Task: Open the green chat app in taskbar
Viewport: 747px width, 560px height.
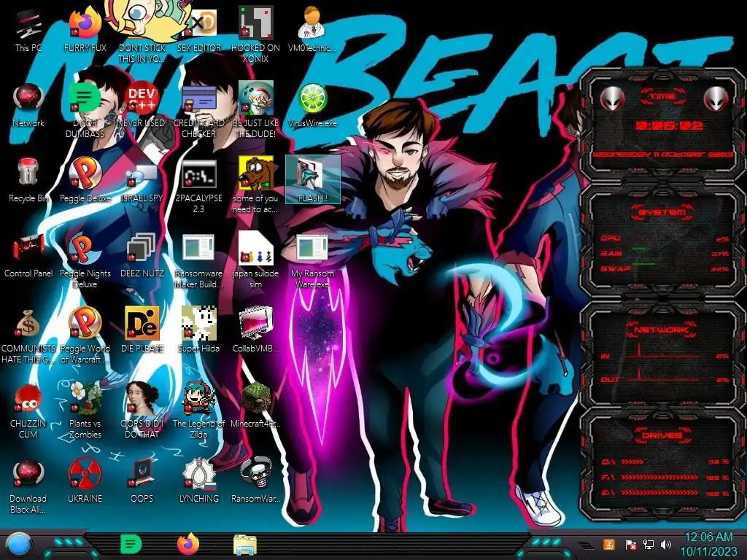Action: pos(131,544)
